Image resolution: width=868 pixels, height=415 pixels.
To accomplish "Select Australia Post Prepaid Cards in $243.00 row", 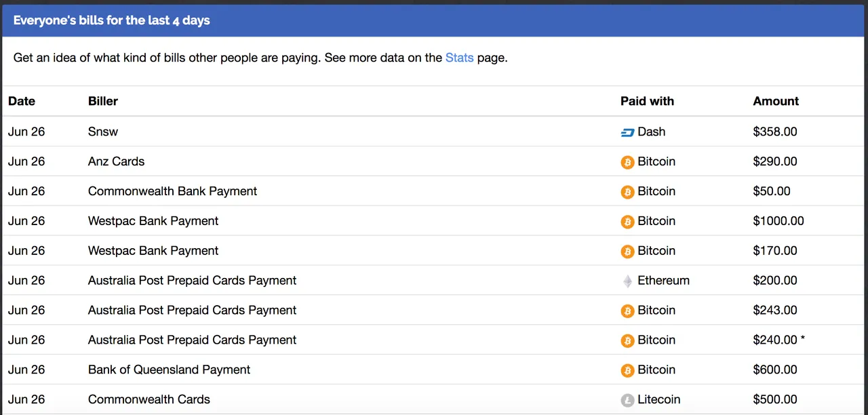I will click(192, 311).
